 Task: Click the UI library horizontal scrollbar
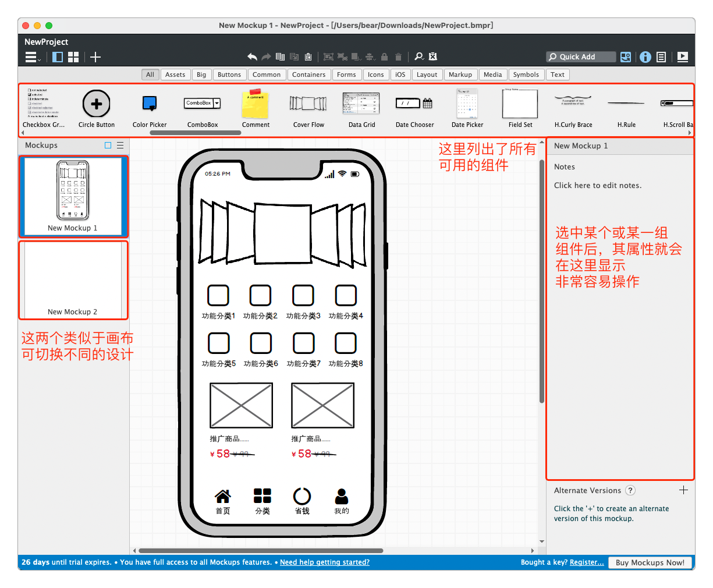[x=196, y=133]
